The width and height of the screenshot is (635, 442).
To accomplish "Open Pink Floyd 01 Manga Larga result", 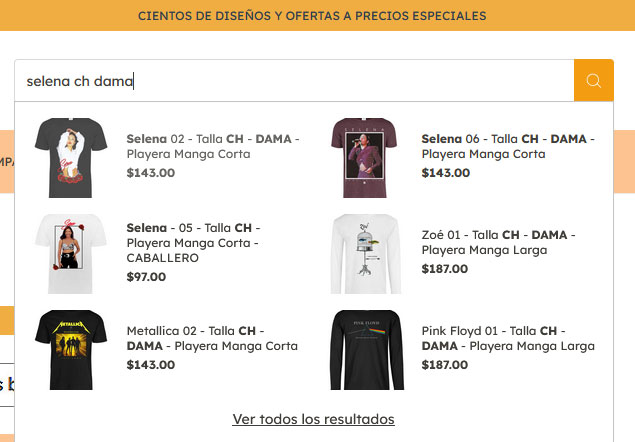I will pyautogui.click(x=508, y=338).
